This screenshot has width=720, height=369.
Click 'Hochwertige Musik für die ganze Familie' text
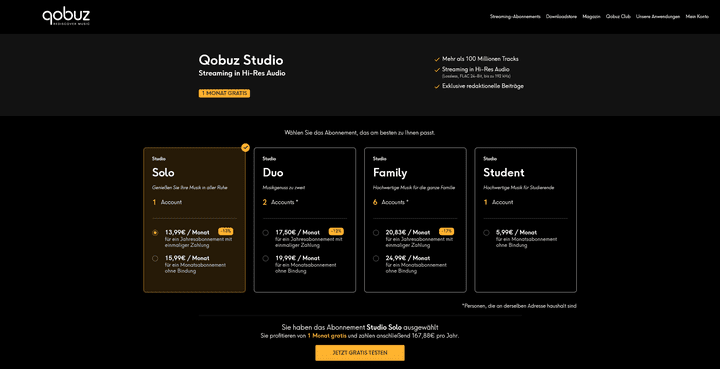[x=414, y=188]
